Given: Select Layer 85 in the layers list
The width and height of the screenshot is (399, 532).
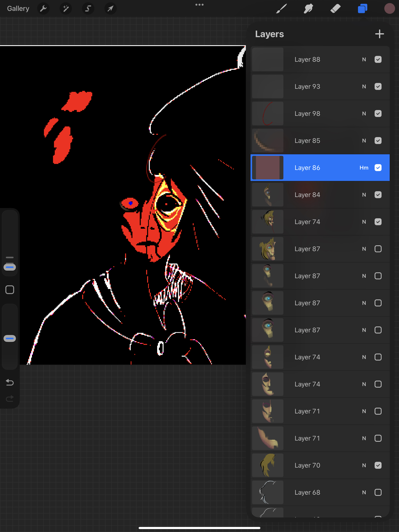Looking at the screenshot, I should point(307,141).
